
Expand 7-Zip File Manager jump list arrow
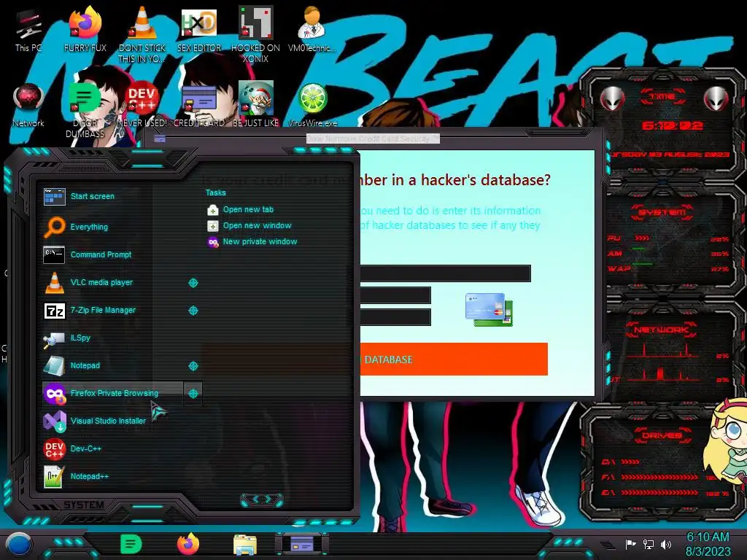(x=193, y=311)
